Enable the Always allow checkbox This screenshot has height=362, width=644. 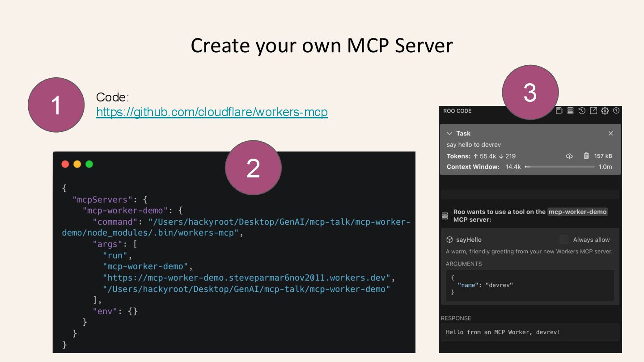pos(564,240)
